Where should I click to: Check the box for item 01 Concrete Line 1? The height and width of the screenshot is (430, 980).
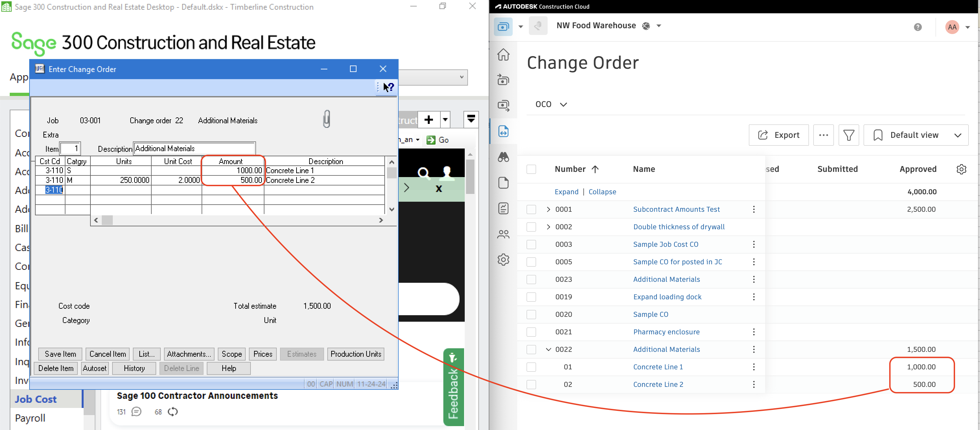tap(531, 367)
